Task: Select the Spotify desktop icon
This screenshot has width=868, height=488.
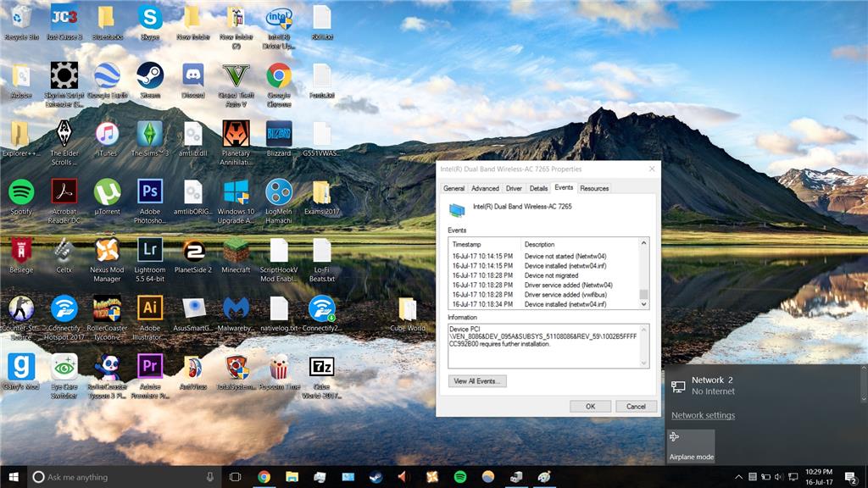Action: 21,197
